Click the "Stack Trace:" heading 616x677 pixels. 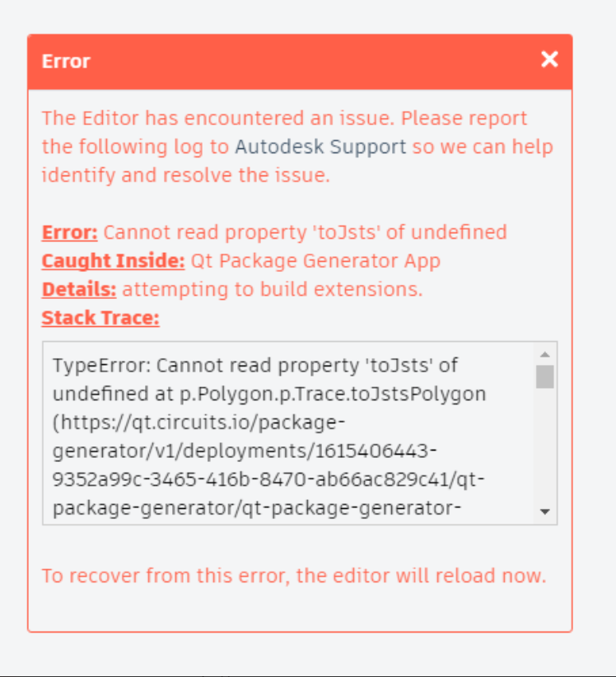click(100, 318)
